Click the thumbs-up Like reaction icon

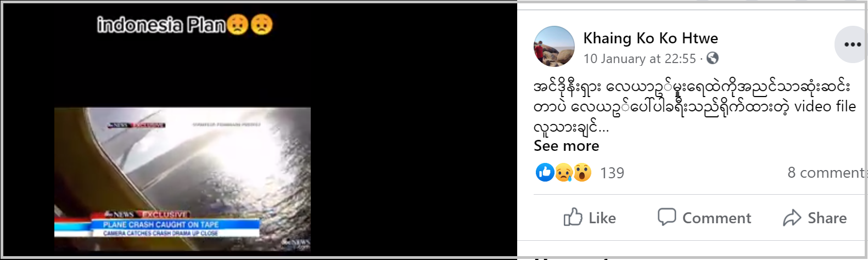point(545,172)
